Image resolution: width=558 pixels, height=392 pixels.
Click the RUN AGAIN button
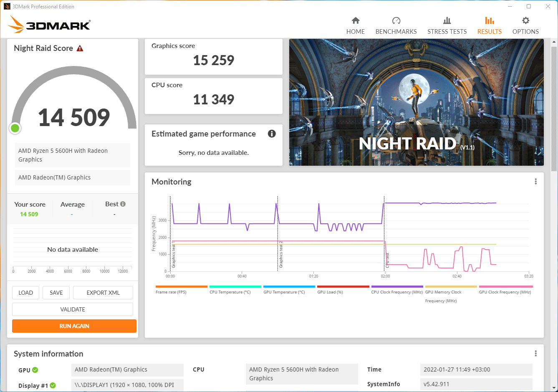coord(74,326)
